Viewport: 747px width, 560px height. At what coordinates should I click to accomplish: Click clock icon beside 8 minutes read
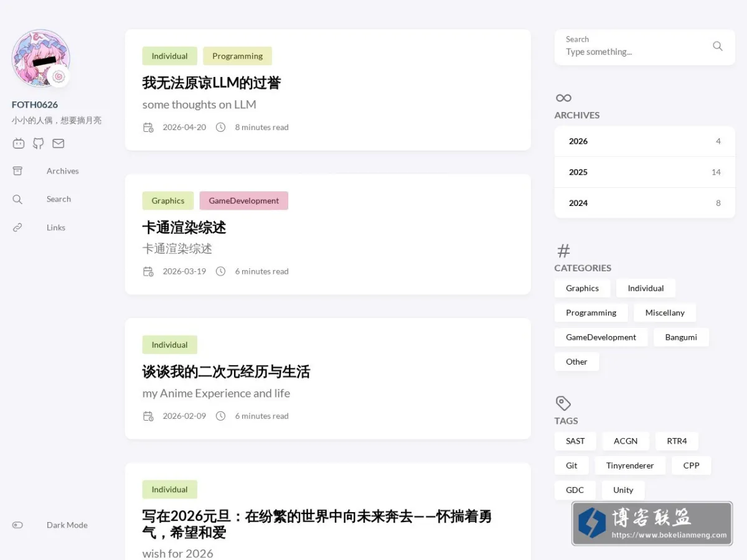(220, 128)
